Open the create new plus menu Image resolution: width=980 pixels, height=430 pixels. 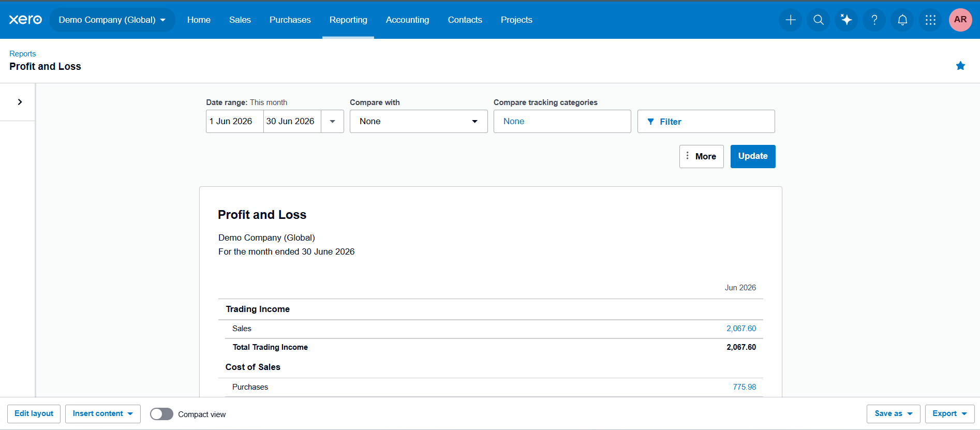coord(791,20)
